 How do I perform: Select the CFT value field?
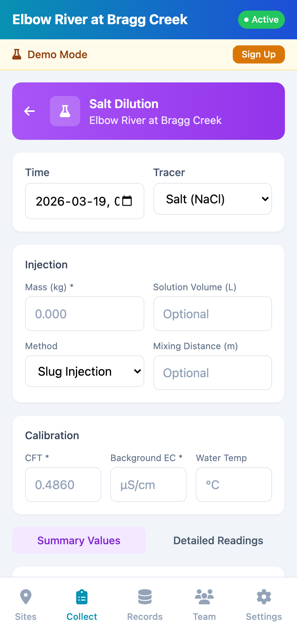pyautogui.click(x=63, y=485)
